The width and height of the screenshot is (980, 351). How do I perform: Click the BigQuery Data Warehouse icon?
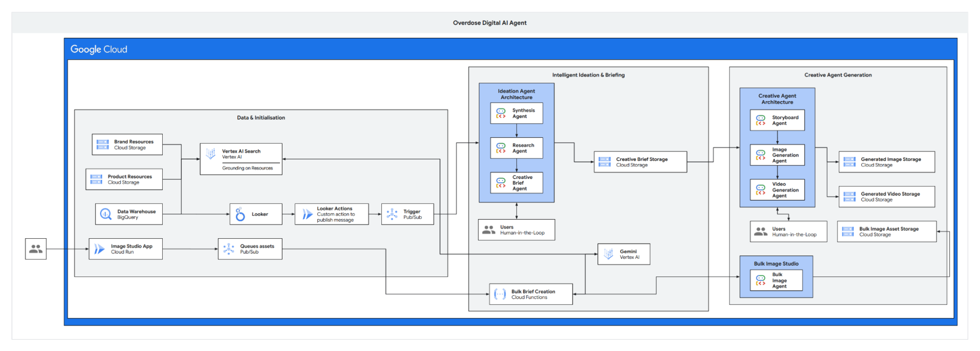105,214
